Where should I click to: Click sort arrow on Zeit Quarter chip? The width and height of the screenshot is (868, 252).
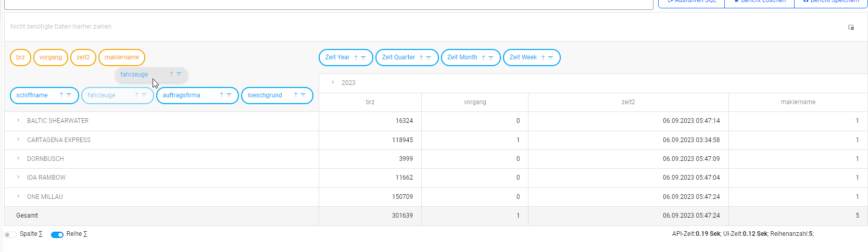click(421, 58)
